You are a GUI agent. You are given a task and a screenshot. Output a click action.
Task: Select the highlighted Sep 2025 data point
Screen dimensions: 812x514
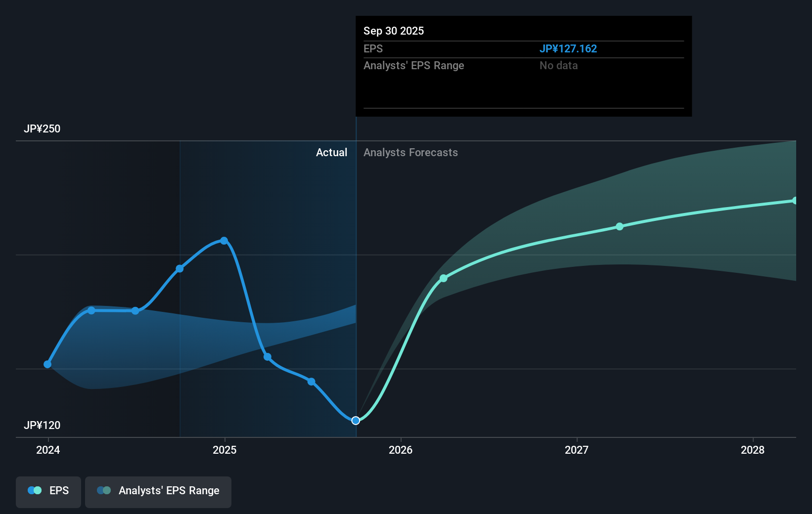point(356,421)
